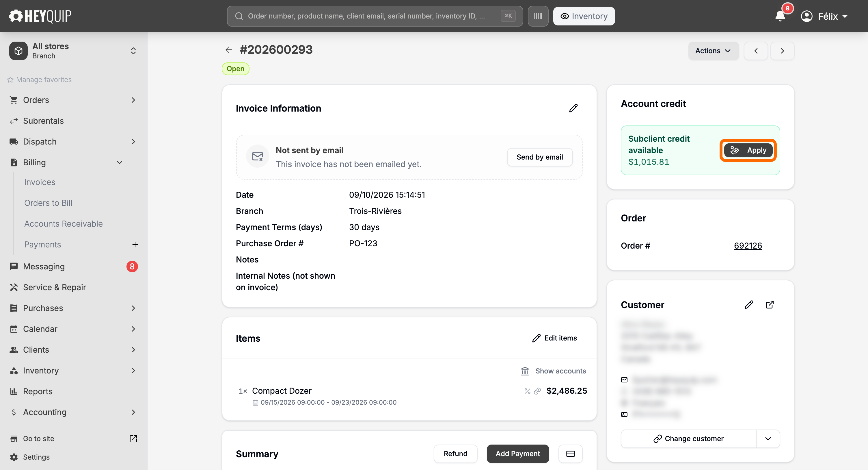
Task: Edit Invoice Information with pencil icon
Action: pos(573,108)
